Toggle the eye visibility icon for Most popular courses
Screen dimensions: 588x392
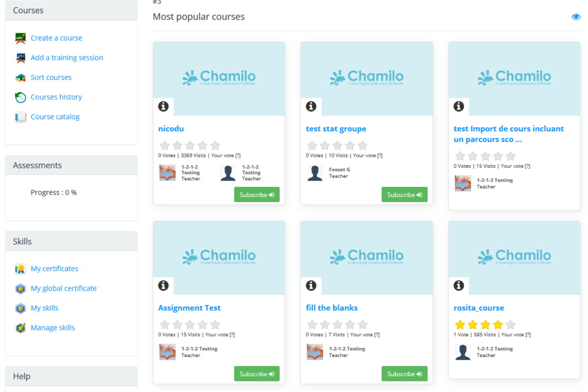[x=576, y=17]
